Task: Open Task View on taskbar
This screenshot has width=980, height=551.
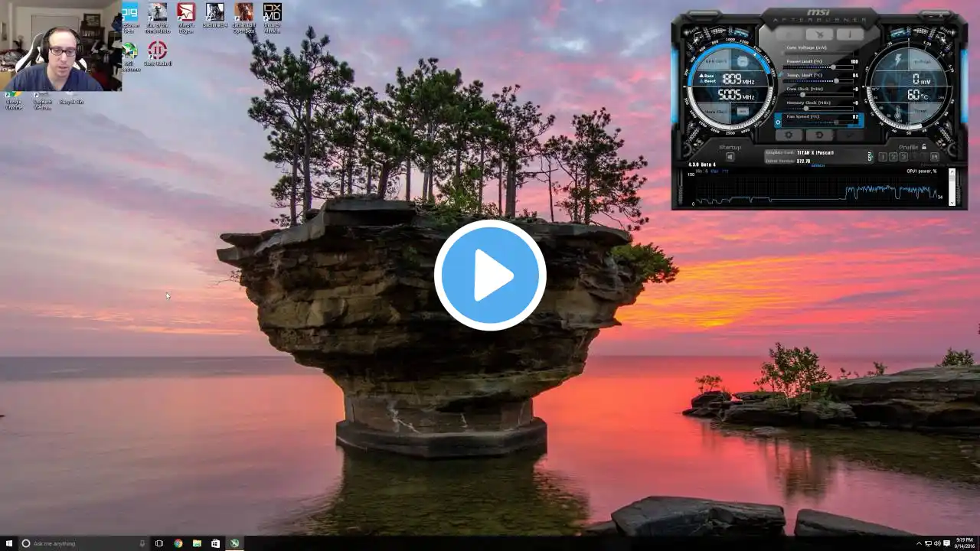Action: point(159,543)
